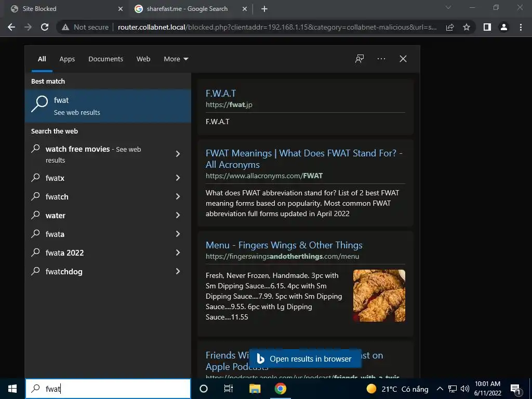Share this page from address bar
Viewport: 532px width, 399px height.
[x=450, y=27]
